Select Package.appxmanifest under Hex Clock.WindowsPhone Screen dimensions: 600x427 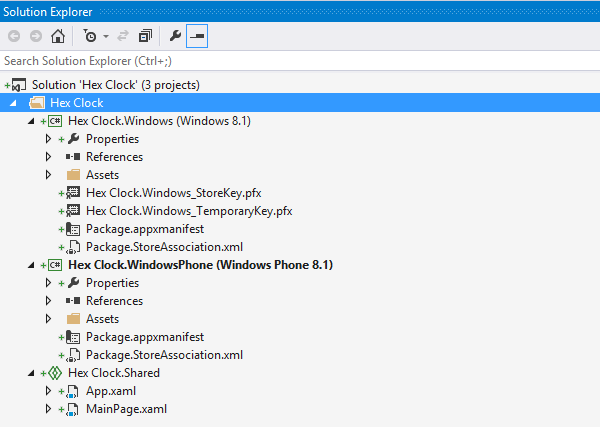[145, 337]
